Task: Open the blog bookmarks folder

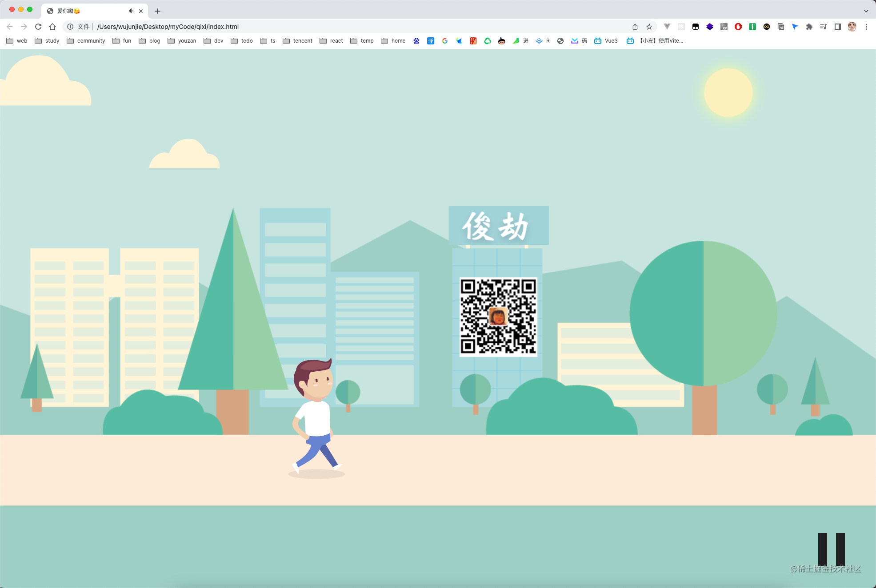Action: point(149,41)
